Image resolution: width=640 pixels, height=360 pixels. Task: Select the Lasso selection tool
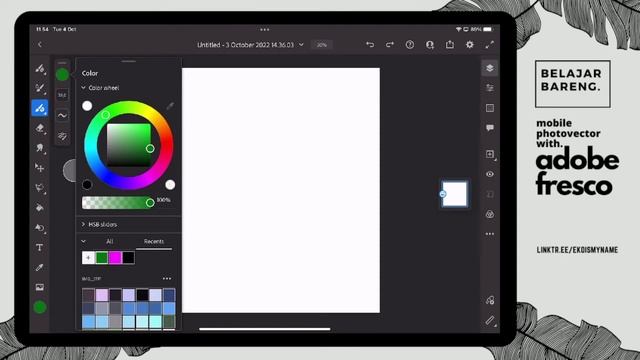point(40,188)
